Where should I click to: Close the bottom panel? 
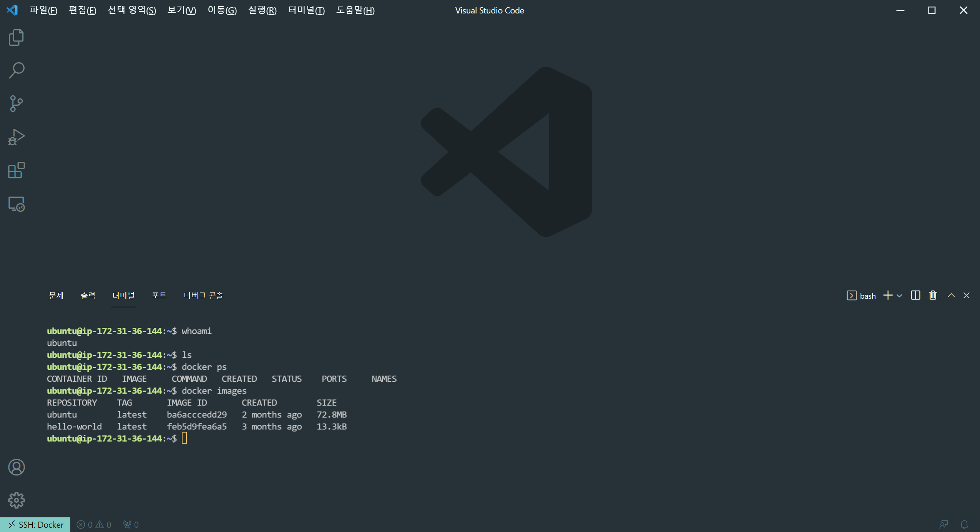click(x=967, y=295)
